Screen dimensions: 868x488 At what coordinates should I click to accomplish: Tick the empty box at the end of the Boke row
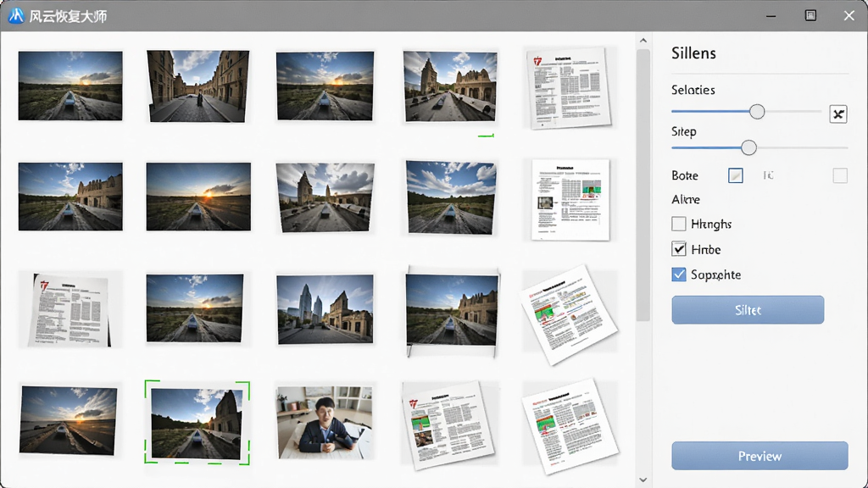840,175
